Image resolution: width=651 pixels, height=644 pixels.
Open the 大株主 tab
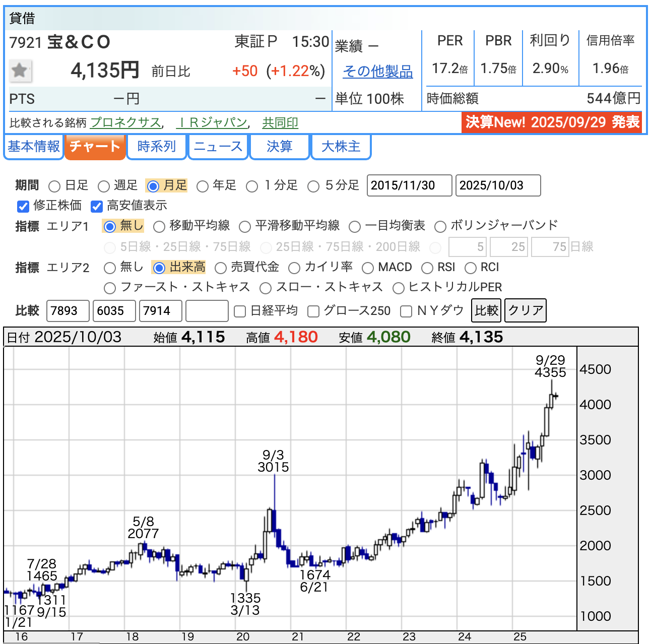(341, 147)
